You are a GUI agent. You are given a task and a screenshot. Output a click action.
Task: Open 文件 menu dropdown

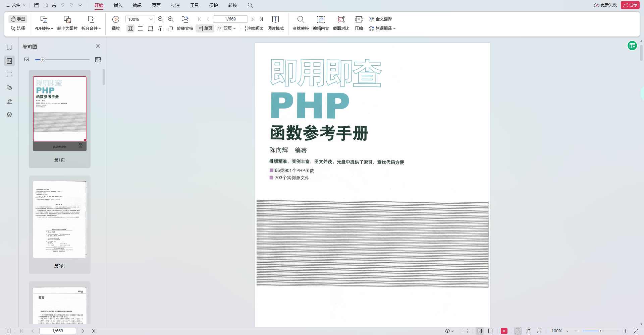click(16, 5)
